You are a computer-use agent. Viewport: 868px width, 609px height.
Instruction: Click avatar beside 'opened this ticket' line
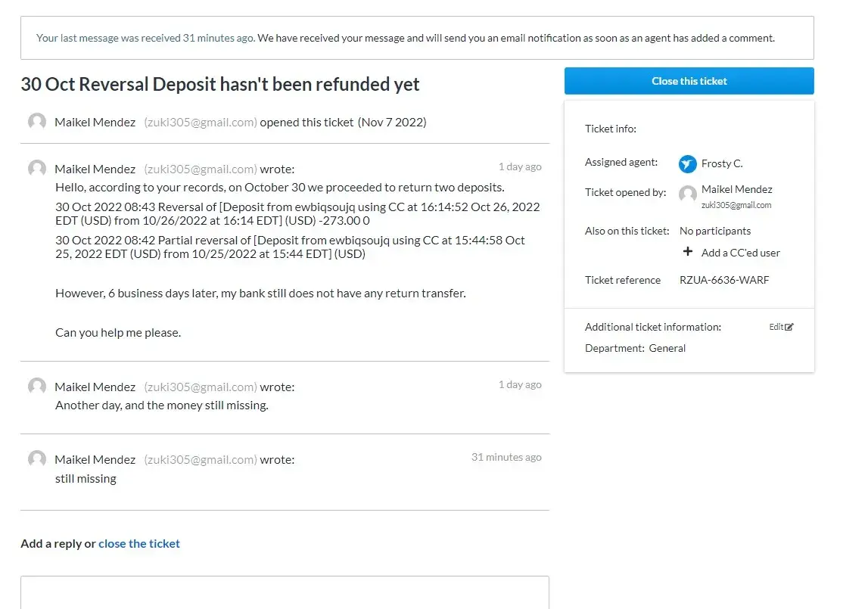click(37, 122)
